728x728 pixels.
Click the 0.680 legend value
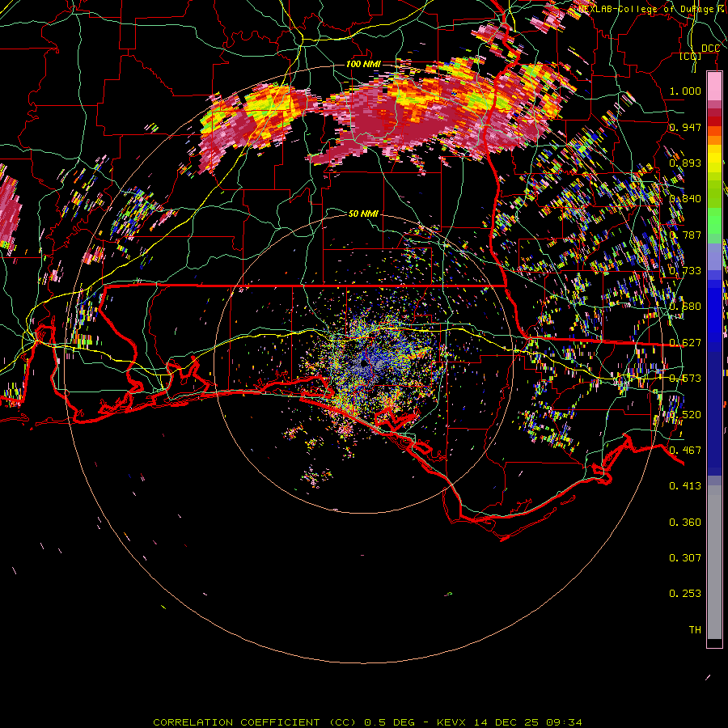click(x=685, y=307)
